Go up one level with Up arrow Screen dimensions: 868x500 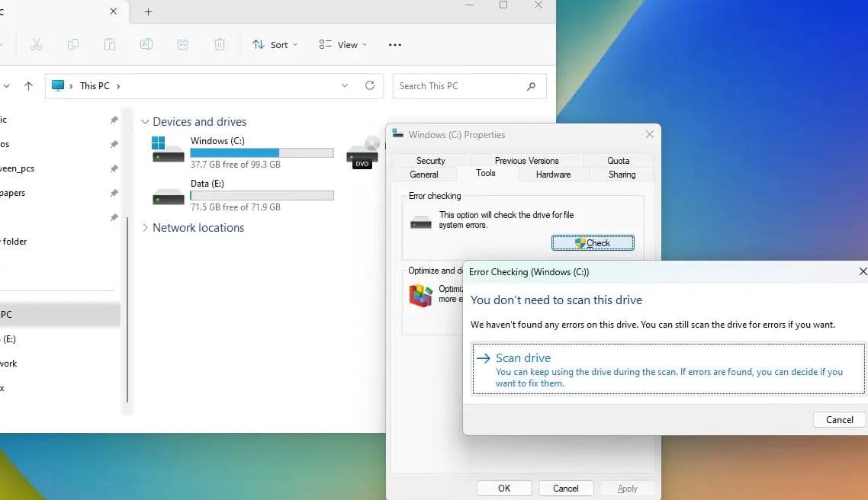point(28,86)
